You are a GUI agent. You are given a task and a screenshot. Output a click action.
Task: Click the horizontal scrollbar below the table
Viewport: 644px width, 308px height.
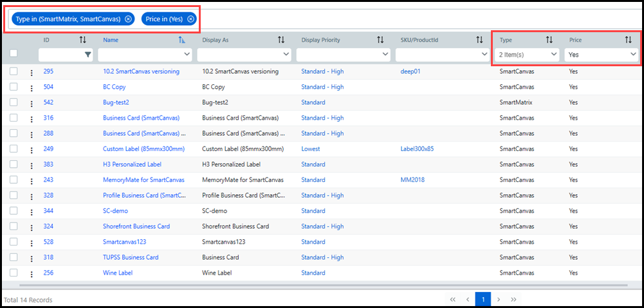pyautogui.click(x=322, y=284)
